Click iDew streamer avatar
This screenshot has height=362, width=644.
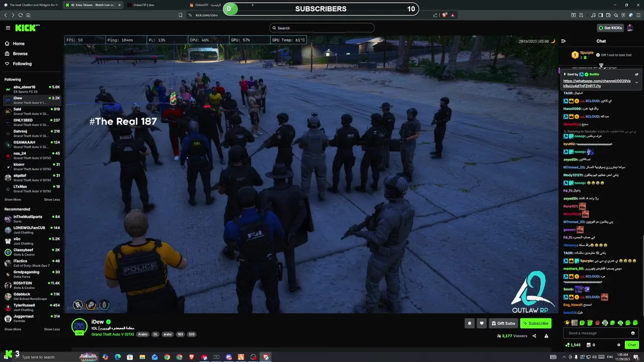(x=79, y=326)
